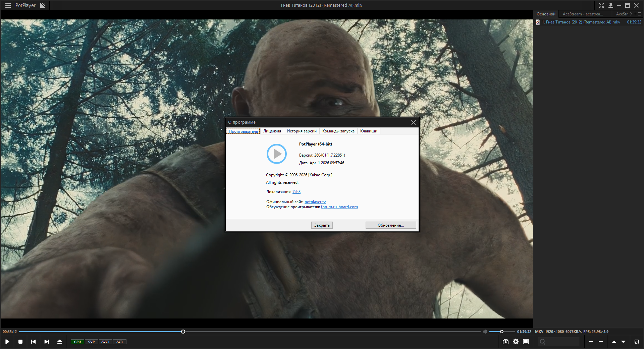This screenshot has height=349, width=644.
Task: Move the playlist item down
Action: 623,342
